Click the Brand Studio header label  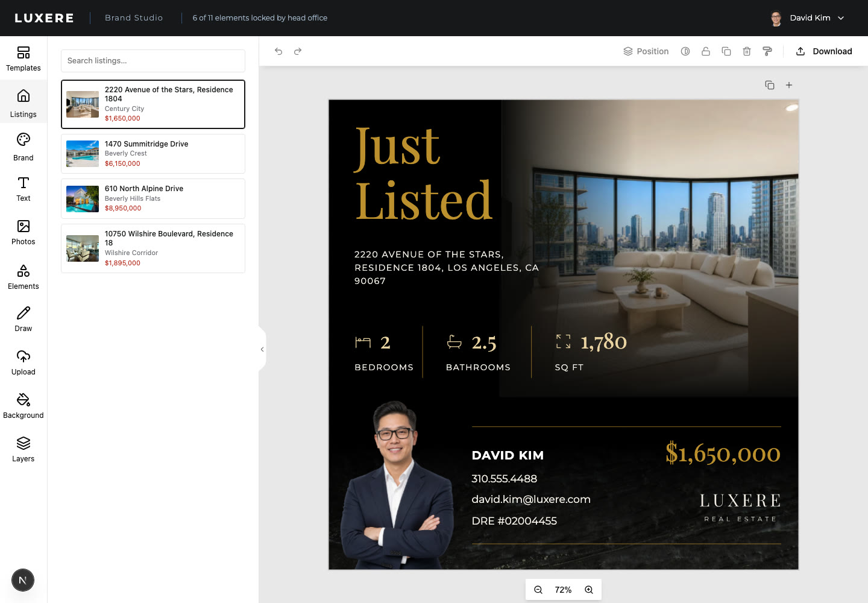pos(134,18)
